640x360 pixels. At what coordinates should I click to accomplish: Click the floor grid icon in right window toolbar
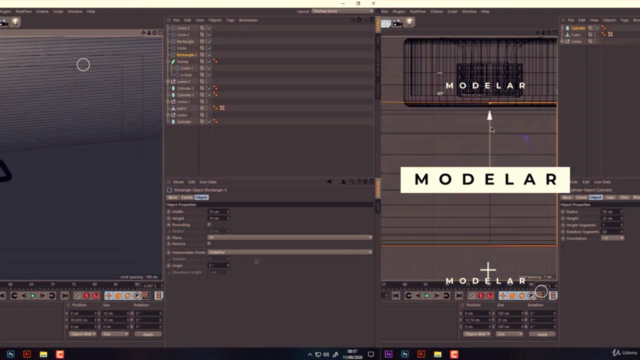(x=386, y=23)
